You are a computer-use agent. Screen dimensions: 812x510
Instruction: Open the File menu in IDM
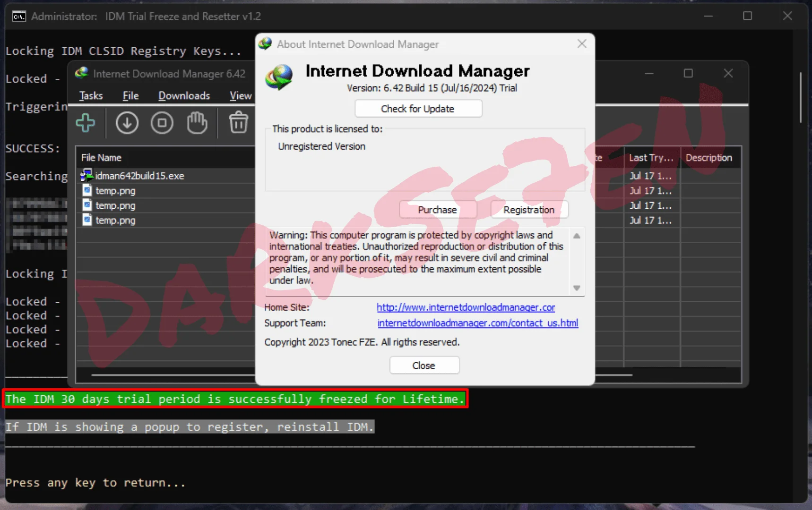pos(131,96)
